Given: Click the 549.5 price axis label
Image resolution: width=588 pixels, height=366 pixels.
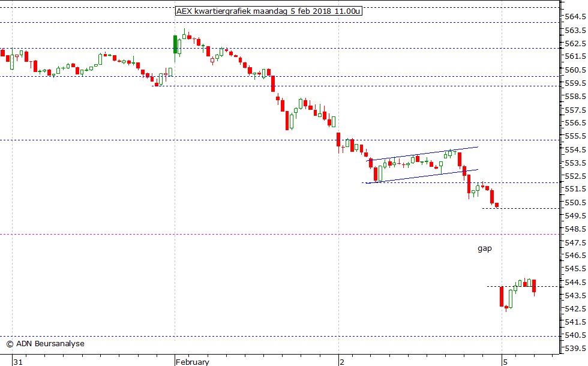Looking at the screenshot, I should [575, 216].
